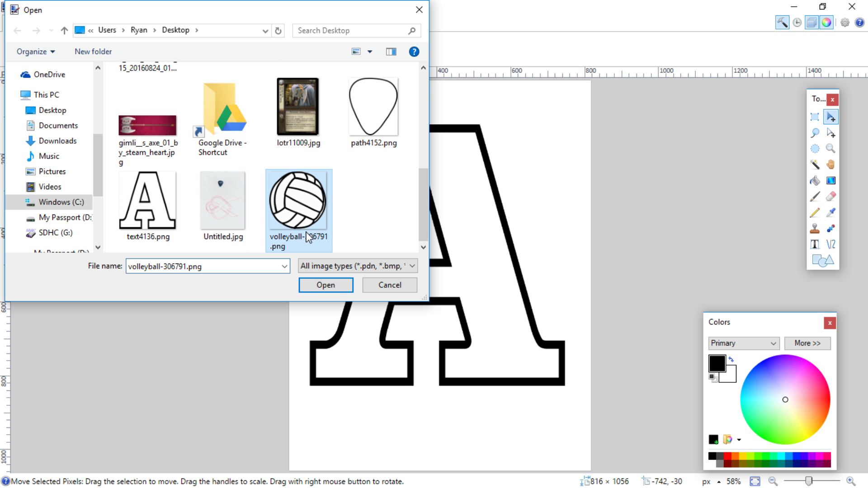Toggle the Layers window button
Screen dimensions: 868x488
pyautogui.click(x=812, y=23)
